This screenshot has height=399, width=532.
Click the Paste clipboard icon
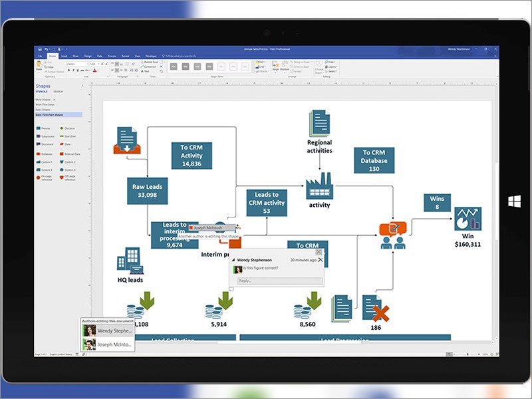39,65
